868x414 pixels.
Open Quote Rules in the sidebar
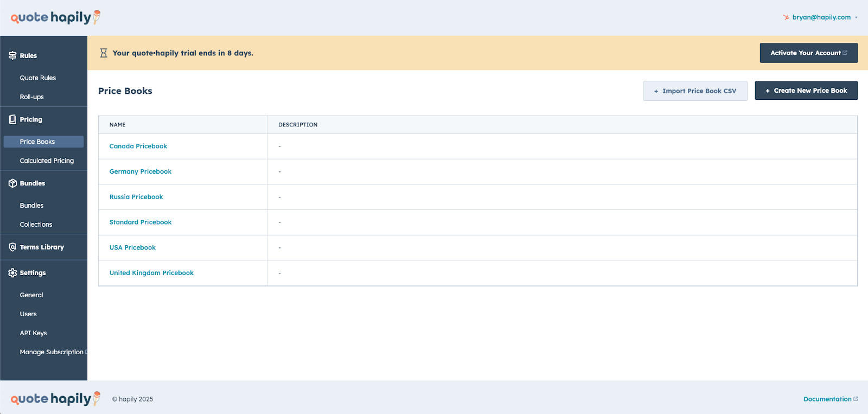click(x=38, y=78)
